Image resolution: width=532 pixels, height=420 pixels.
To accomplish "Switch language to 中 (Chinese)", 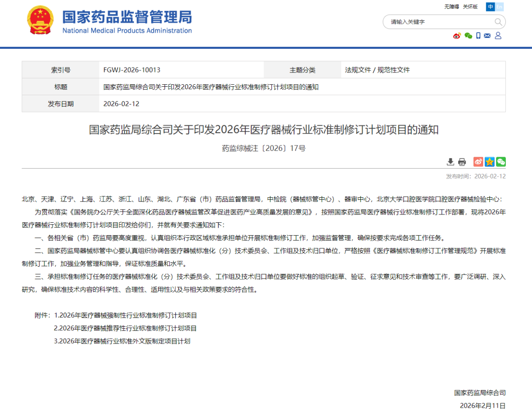I will pyautogui.click(x=490, y=7).
